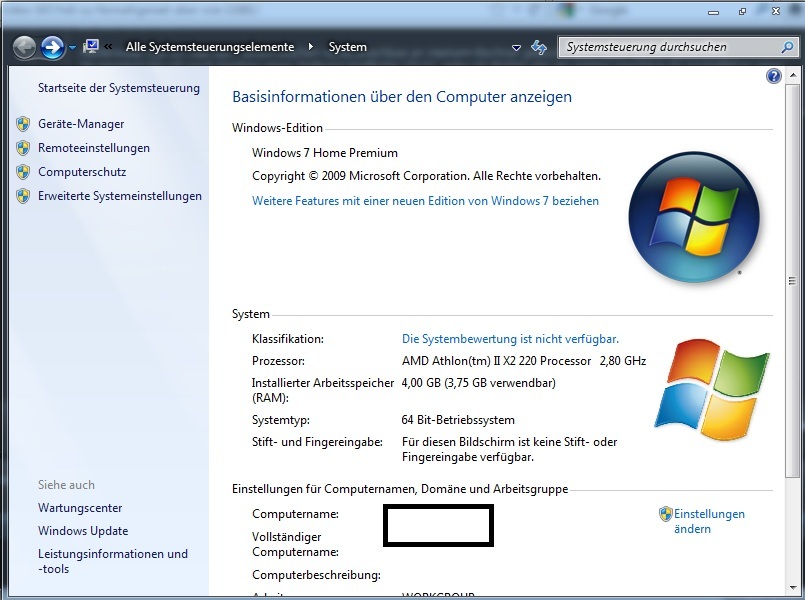Click the shield icon beside Geräte-Manager
805x600 pixels.
pos(23,124)
